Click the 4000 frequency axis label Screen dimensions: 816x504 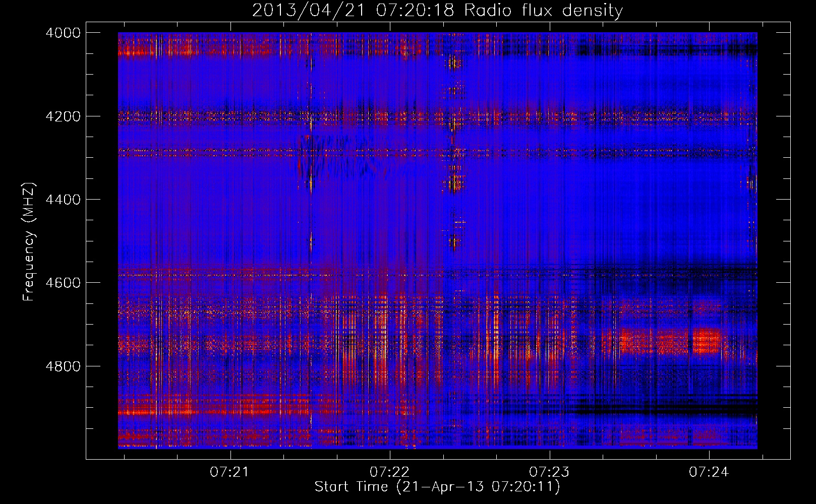coord(63,33)
